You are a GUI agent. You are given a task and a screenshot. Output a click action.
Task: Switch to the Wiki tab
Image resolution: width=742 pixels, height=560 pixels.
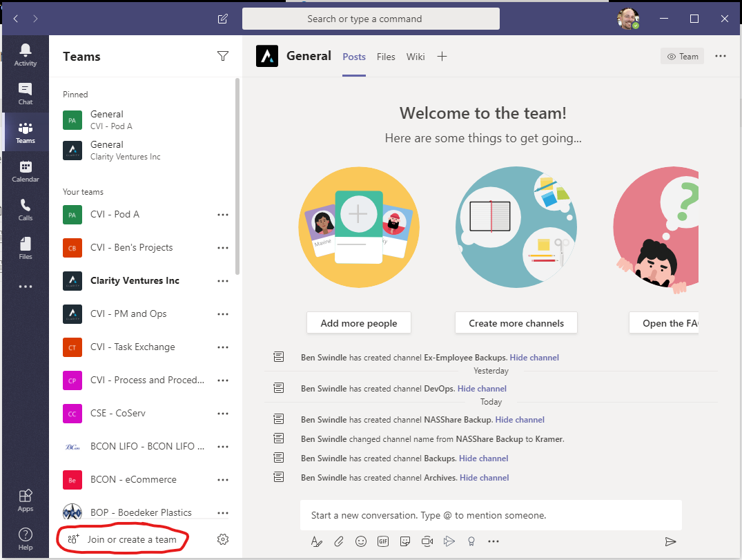pyautogui.click(x=416, y=57)
